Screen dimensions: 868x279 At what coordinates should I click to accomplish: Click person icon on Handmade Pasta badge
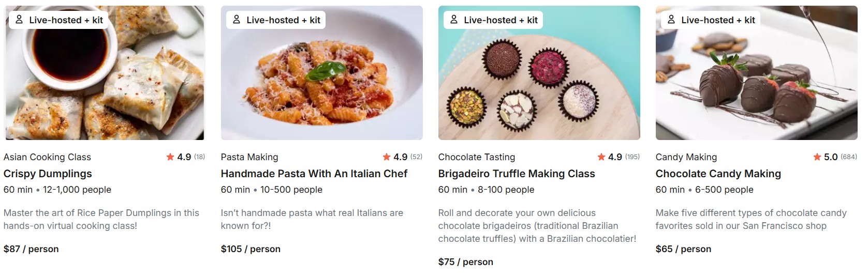237,20
